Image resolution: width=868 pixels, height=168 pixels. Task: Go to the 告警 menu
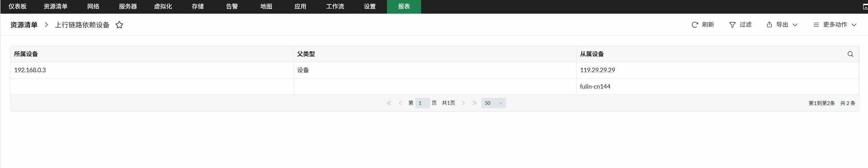point(232,7)
